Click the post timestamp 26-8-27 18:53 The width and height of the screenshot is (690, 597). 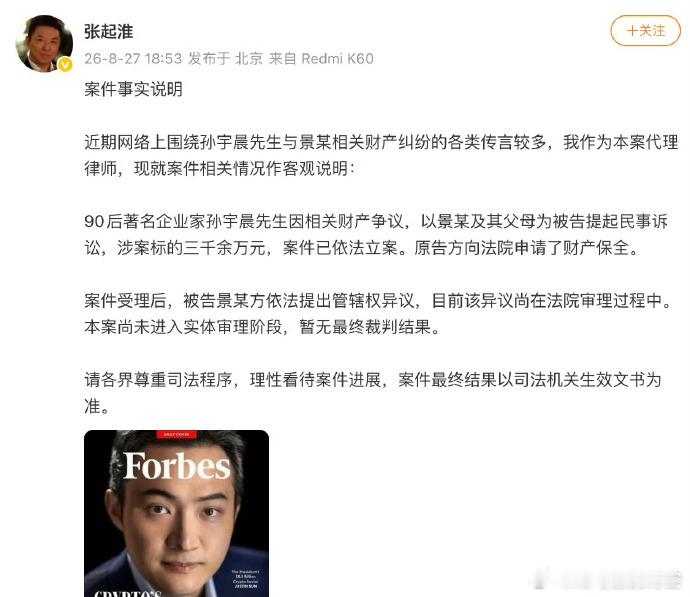(133, 59)
